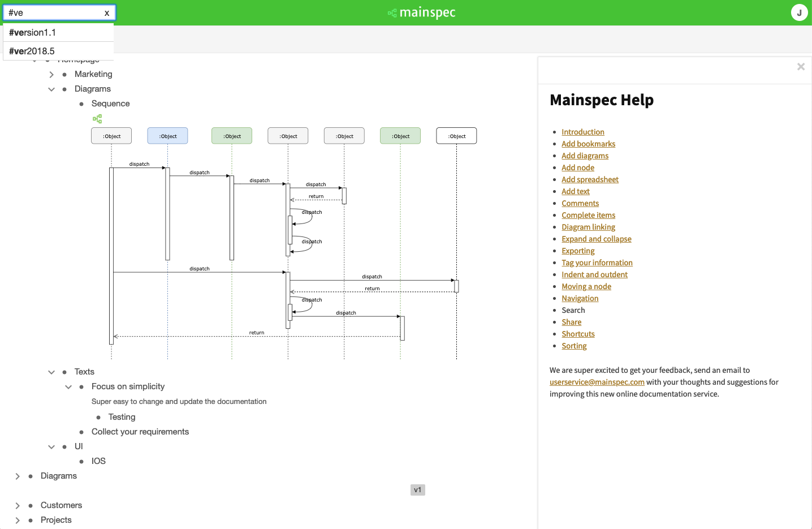Open the Complete items help topic
This screenshot has height=529, width=812.
(x=588, y=215)
